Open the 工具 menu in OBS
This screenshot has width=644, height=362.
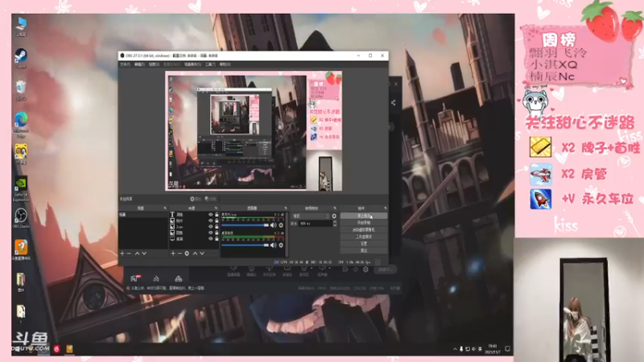tap(210, 64)
